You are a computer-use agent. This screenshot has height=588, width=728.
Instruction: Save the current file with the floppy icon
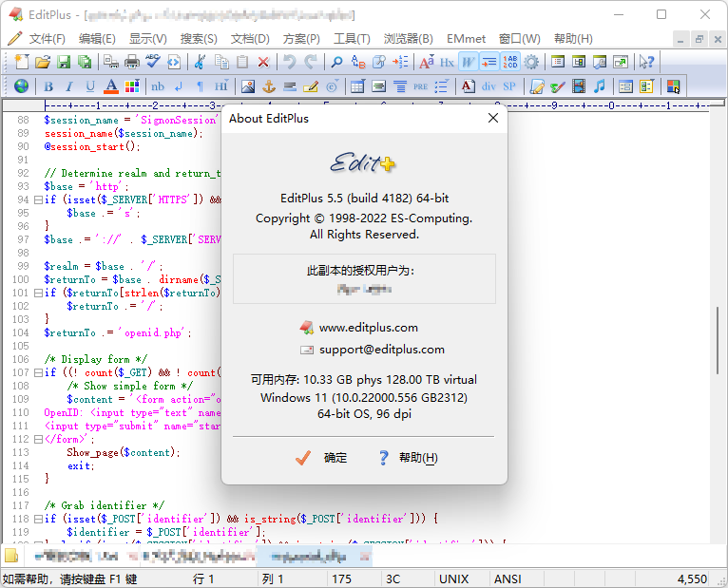coord(64,62)
